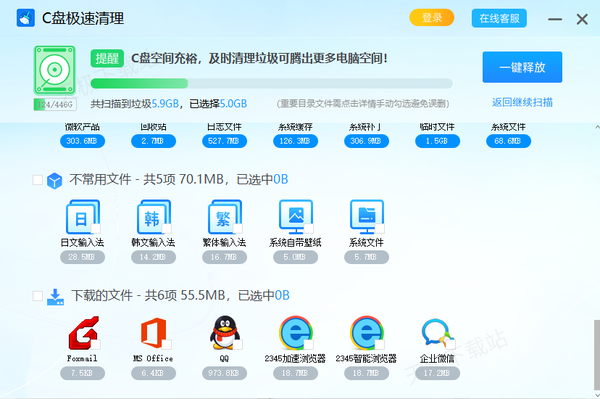
Task: Click the 306.9MB size pill
Action: (366, 141)
